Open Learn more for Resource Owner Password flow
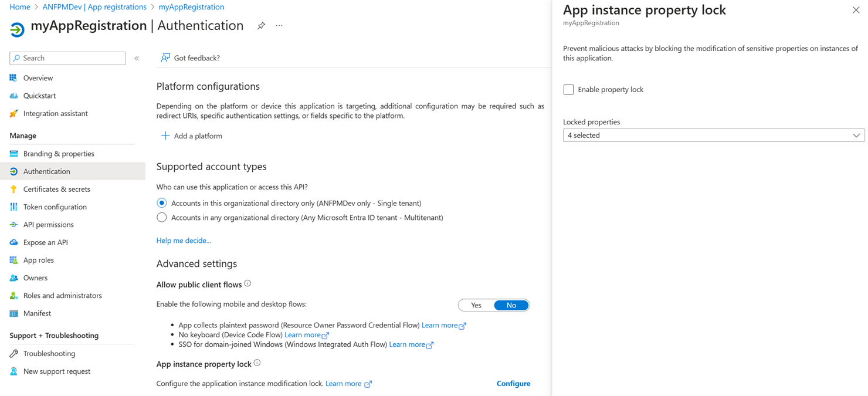 (x=444, y=325)
